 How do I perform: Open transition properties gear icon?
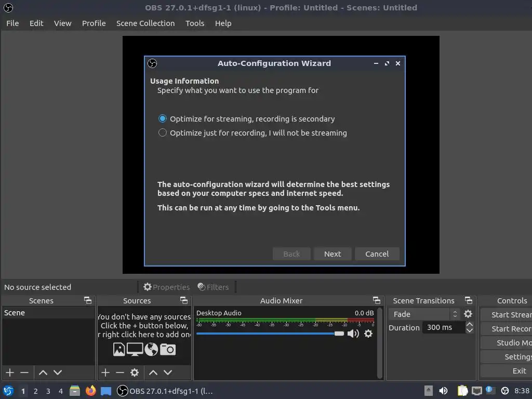click(468, 314)
